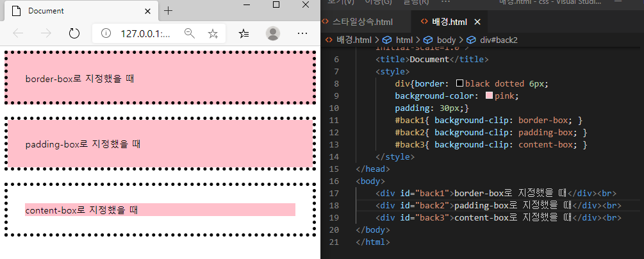Open the pink color swatch picker

489,96
